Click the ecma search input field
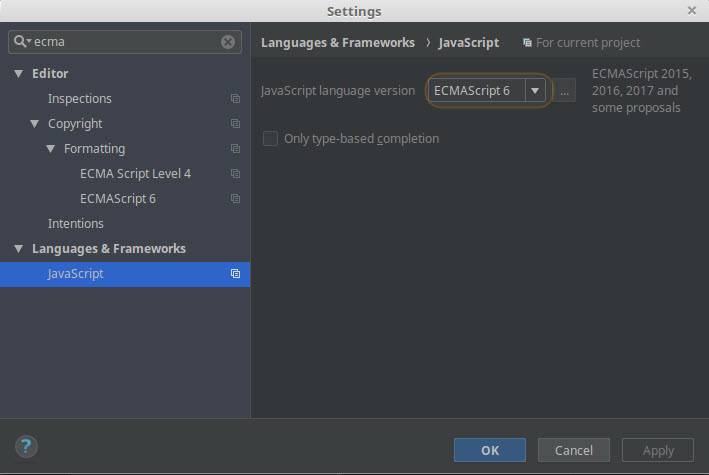The width and height of the screenshot is (709, 475). pos(125,42)
